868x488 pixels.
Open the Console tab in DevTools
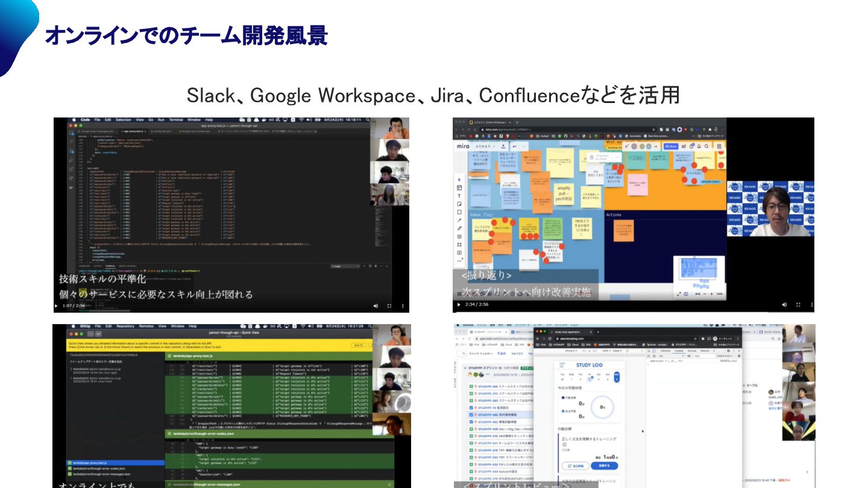[679, 350]
